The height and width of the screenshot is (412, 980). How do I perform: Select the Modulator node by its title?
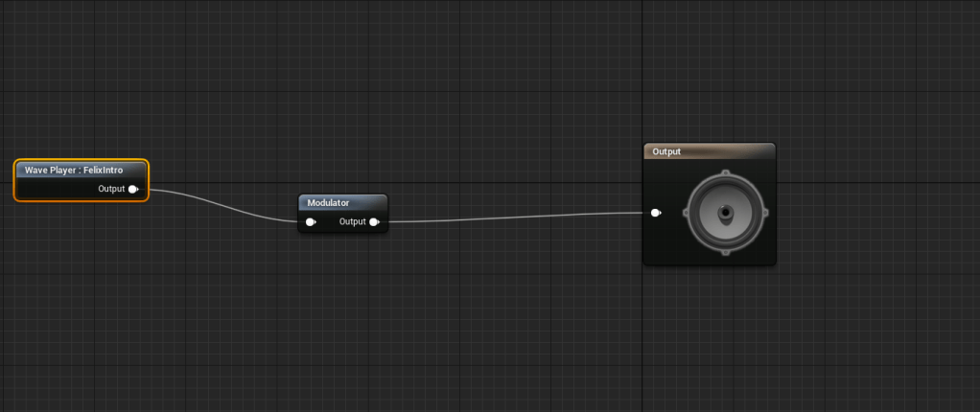click(x=329, y=203)
